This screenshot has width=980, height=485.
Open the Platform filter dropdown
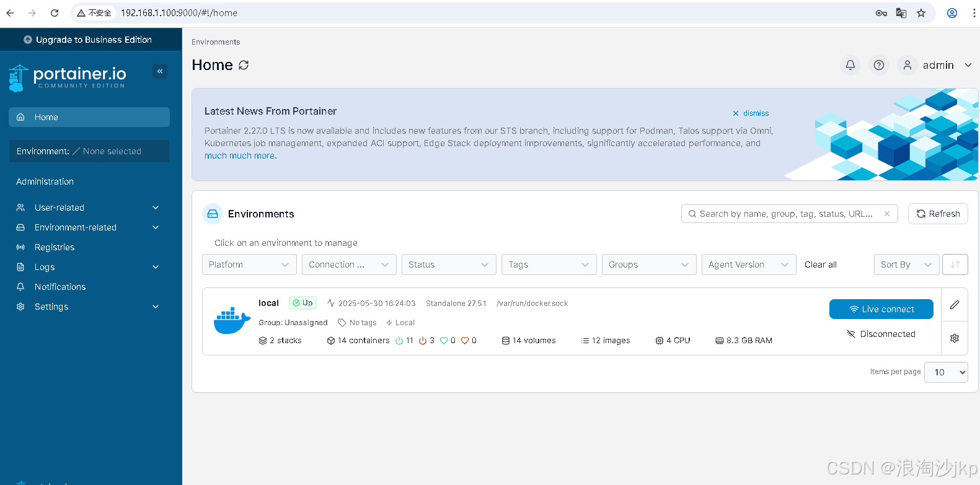[x=249, y=264]
